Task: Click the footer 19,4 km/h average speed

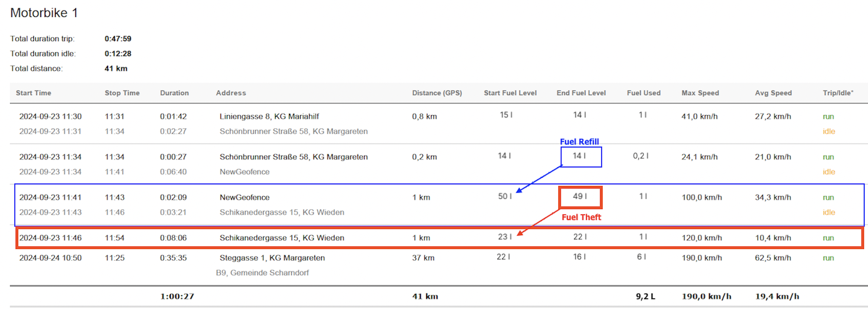Action: 777,296
